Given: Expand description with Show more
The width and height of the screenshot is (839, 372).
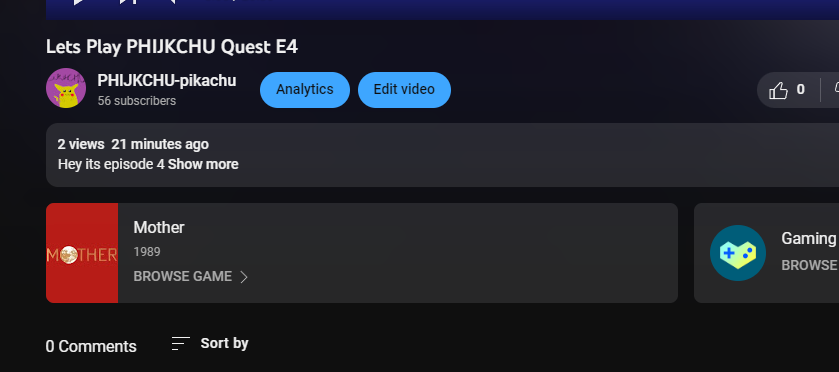Looking at the screenshot, I should (x=203, y=164).
